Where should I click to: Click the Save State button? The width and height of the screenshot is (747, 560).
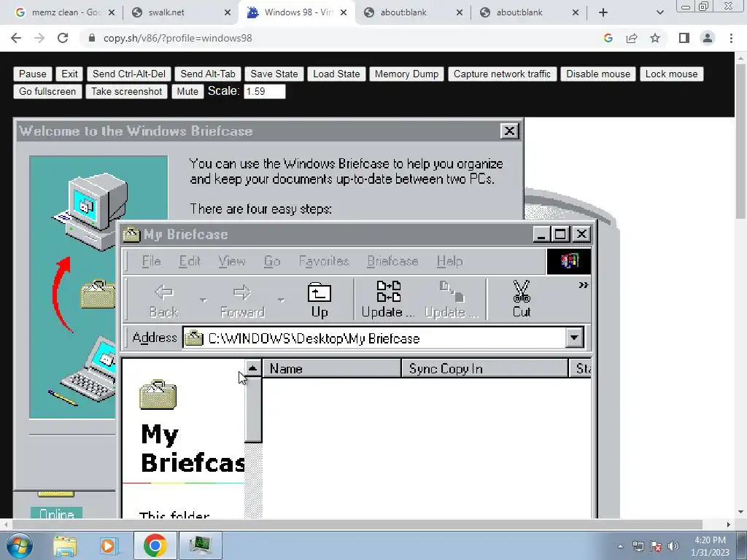coord(274,74)
